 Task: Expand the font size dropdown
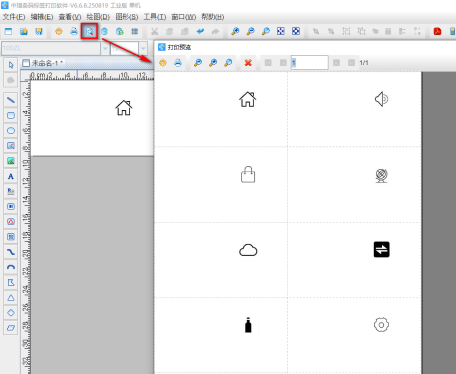(x=143, y=48)
